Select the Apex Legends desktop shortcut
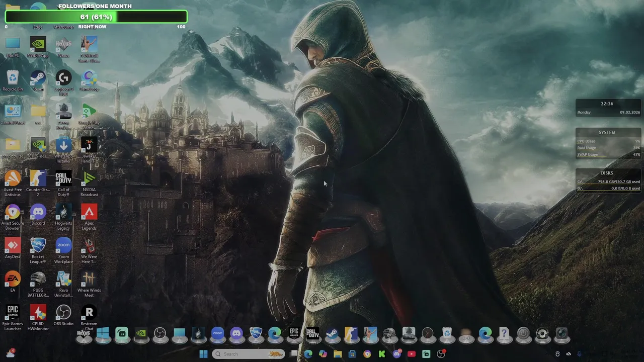 pyautogui.click(x=89, y=218)
